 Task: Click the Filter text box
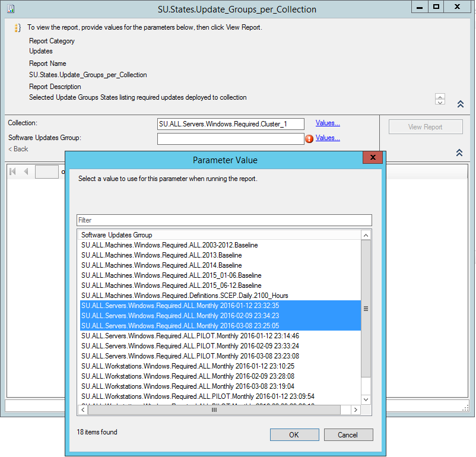click(224, 220)
